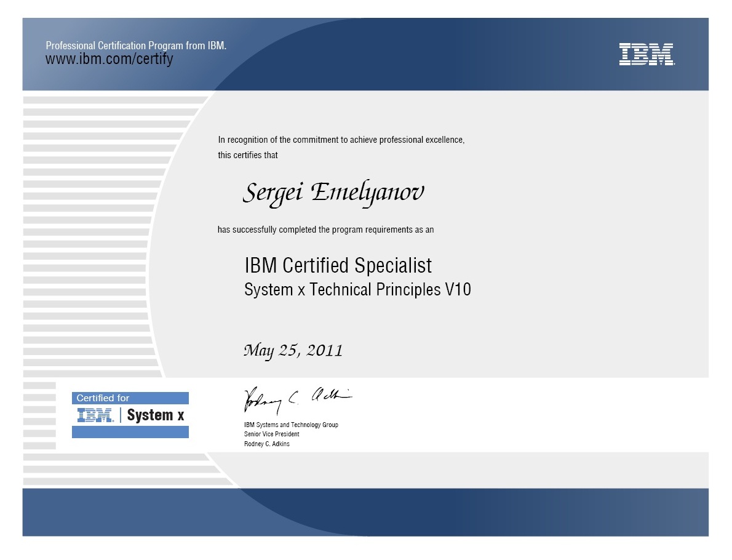Screen dimensions: 732x560
Task: Open the www.ibm.com/certify link
Action: click(109, 60)
